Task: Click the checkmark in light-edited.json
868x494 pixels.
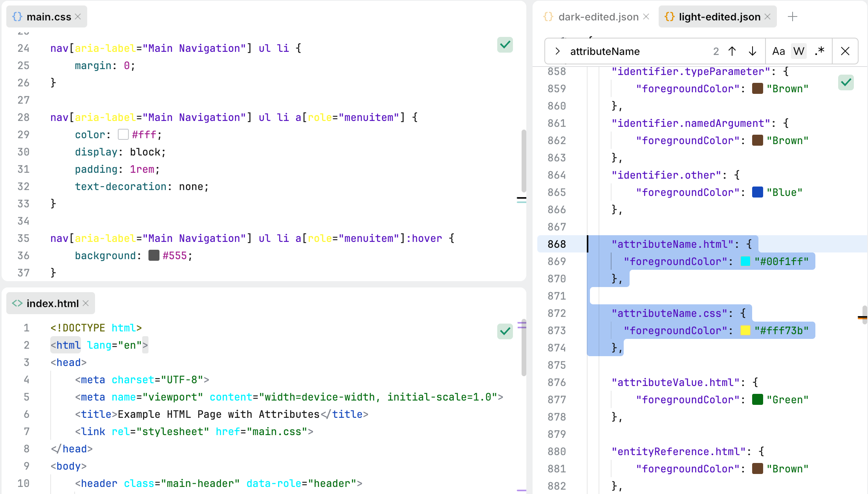Action: pos(846,82)
